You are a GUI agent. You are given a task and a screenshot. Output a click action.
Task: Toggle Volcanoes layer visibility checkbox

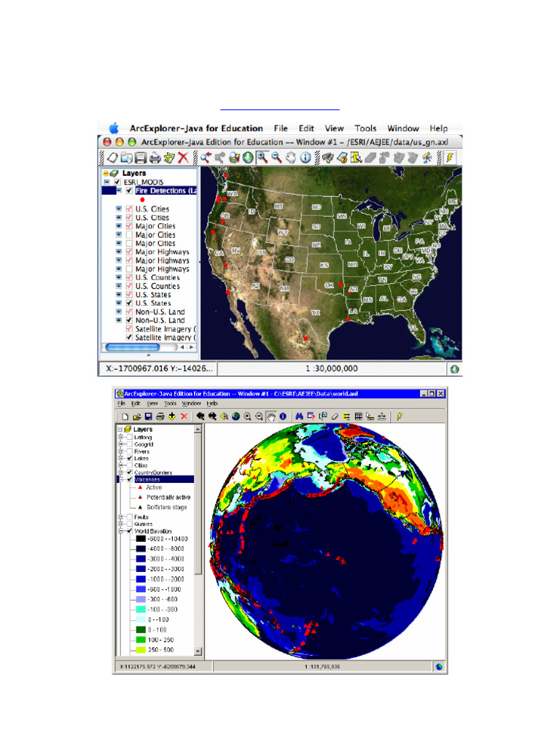[130, 480]
